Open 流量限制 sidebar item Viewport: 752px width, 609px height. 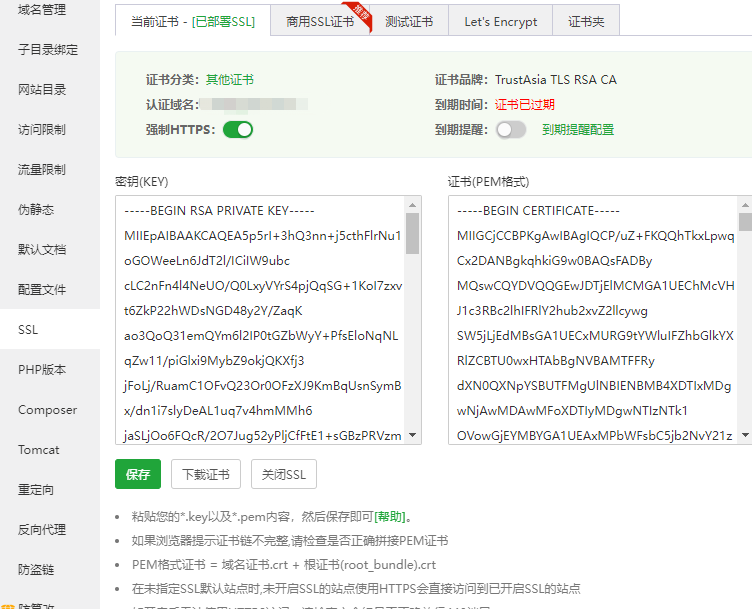coord(42,169)
